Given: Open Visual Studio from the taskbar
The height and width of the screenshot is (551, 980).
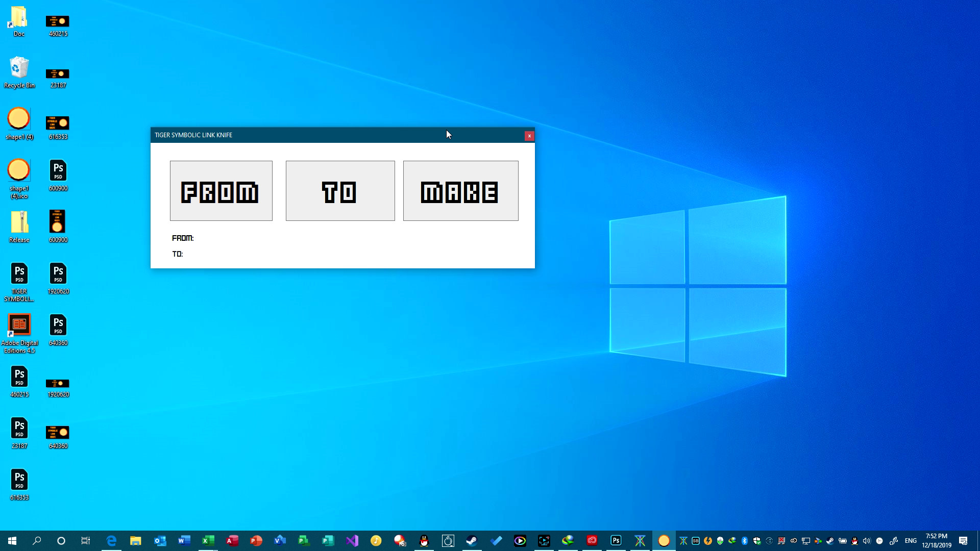Looking at the screenshot, I should (352, 540).
